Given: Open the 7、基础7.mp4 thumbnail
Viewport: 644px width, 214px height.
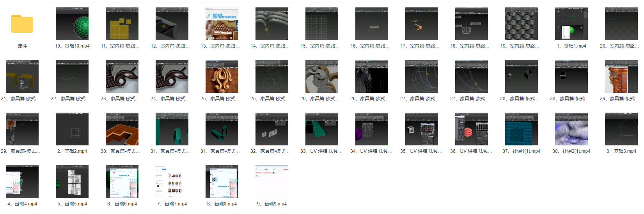Looking at the screenshot, I should (172, 182).
